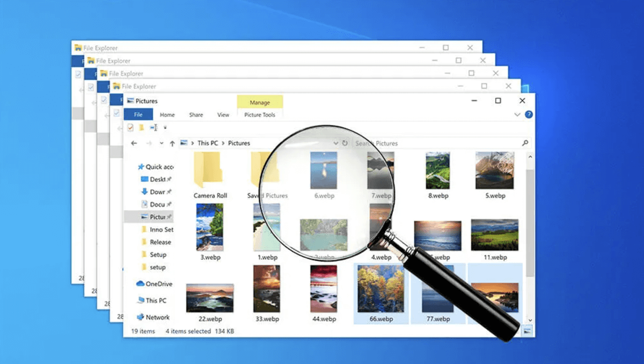Click the Properties icon in quick access toolbar
This screenshot has width=644, height=364.
(x=130, y=128)
